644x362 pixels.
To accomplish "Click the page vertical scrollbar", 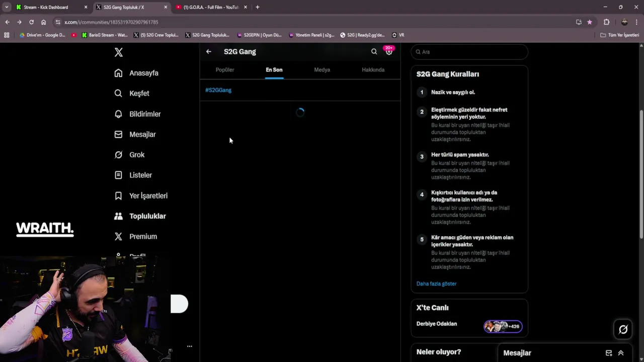I will (641, 173).
